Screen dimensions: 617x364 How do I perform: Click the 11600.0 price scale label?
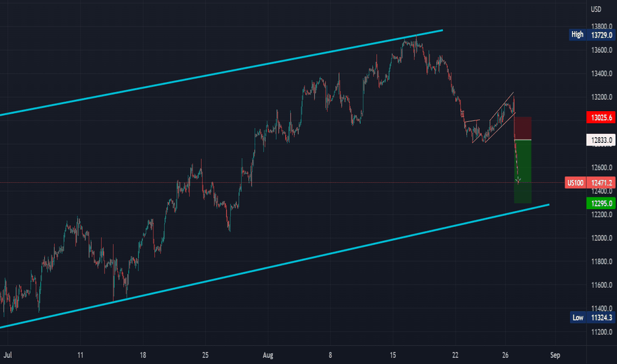coord(602,285)
